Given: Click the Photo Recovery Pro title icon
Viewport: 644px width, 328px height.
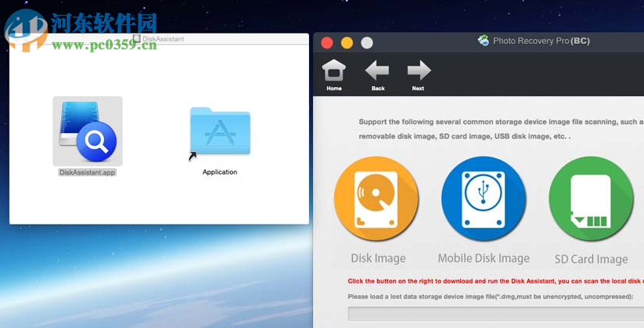Looking at the screenshot, I should 484,40.
